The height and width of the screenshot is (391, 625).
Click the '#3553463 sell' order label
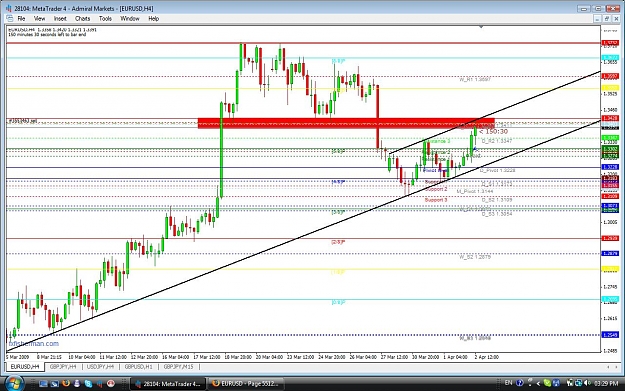pos(23,121)
